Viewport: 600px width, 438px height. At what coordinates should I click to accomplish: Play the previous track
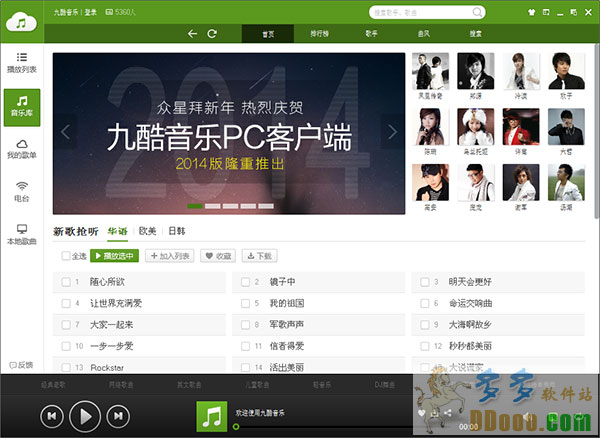click(x=52, y=416)
